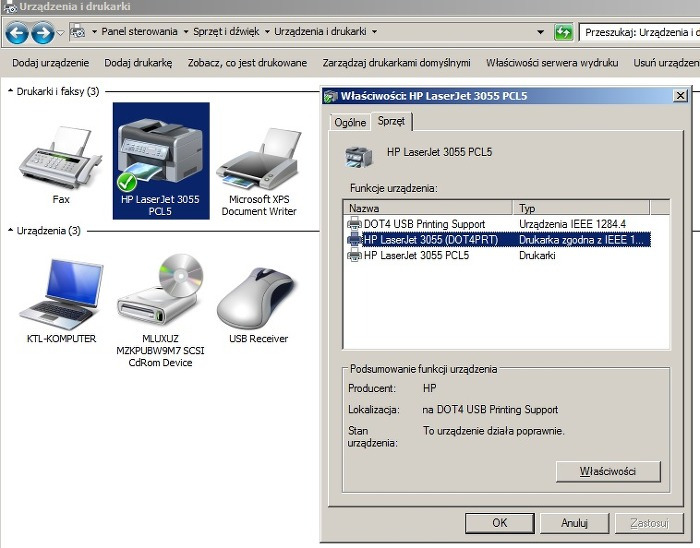Sort by the Typ column header
Screen dimensions: 700x548
(581, 208)
